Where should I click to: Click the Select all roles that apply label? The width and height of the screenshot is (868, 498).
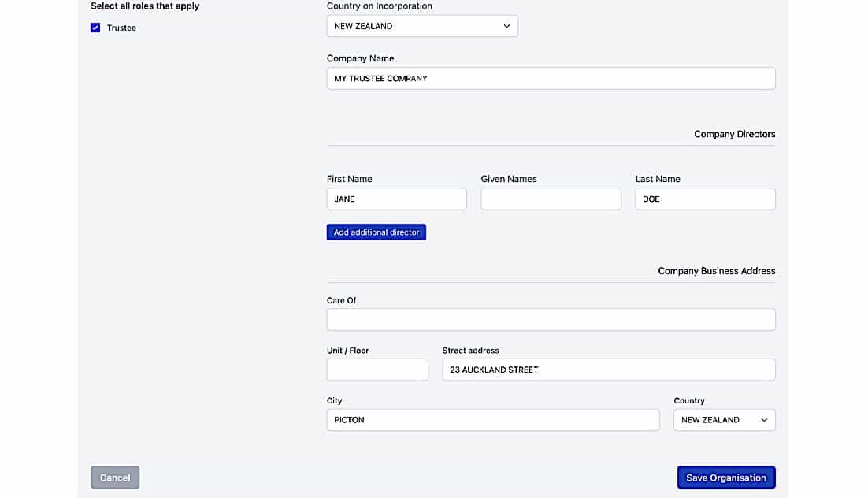144,6
